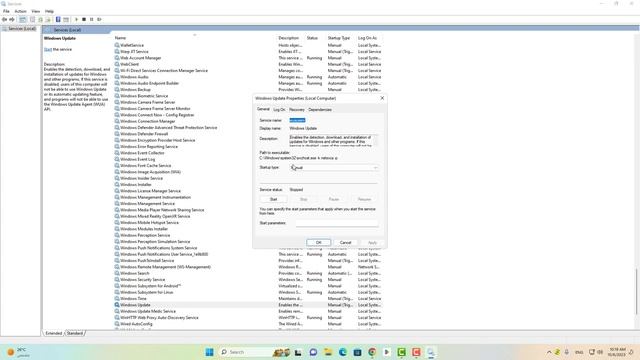The image size is (640, 360).
Task: Switch to the Dependencies tab
Action: (x=320, y=109)
